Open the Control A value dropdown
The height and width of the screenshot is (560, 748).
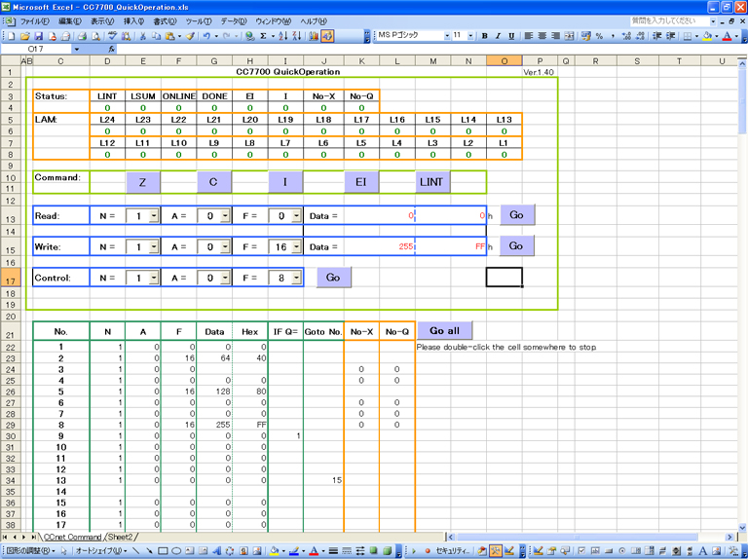click(225, 278)
